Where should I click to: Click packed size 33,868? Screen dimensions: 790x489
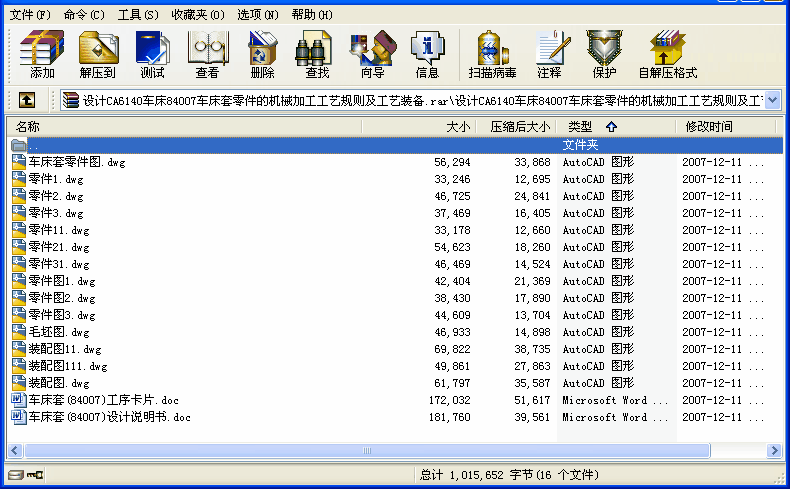532,162
